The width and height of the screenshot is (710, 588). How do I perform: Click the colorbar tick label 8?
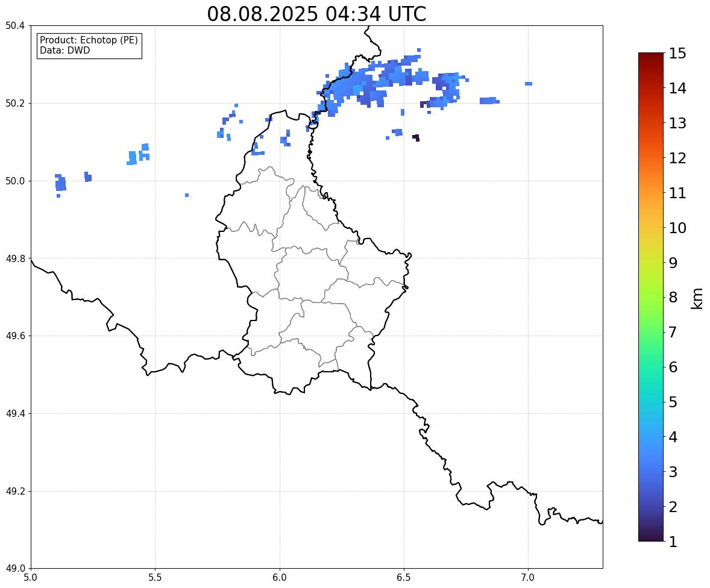pyautogui.click(x=673, y=298)
